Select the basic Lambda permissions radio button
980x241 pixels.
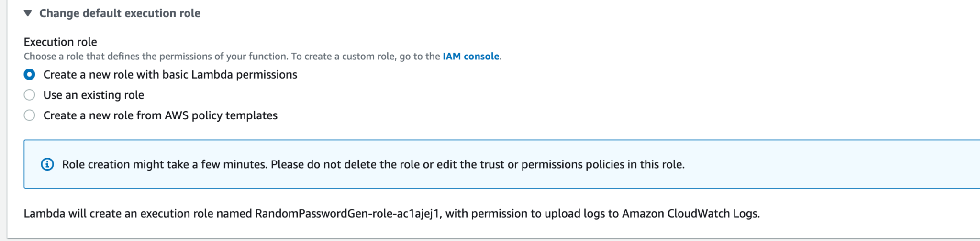(30, 75)
